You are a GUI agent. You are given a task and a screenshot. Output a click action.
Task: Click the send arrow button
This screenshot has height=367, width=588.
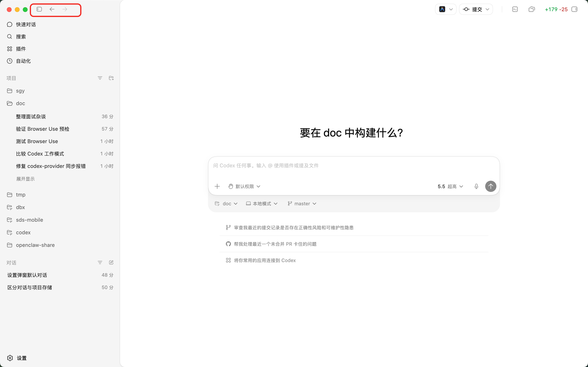[x=490, y=186]
